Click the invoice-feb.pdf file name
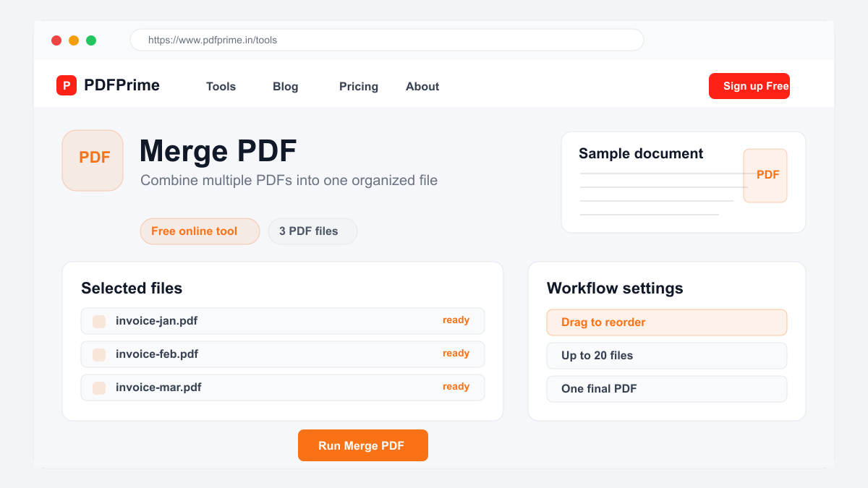This screenshot has width=868, height=488. (x=157, y=354)
